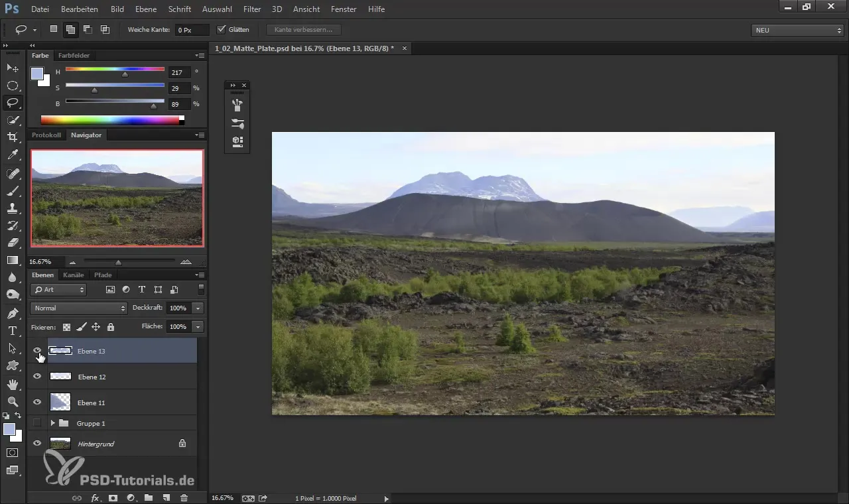Switch to the Kanäle tab
The width and height of the screenshot is (849, 504).
click(x=74, y=275)
